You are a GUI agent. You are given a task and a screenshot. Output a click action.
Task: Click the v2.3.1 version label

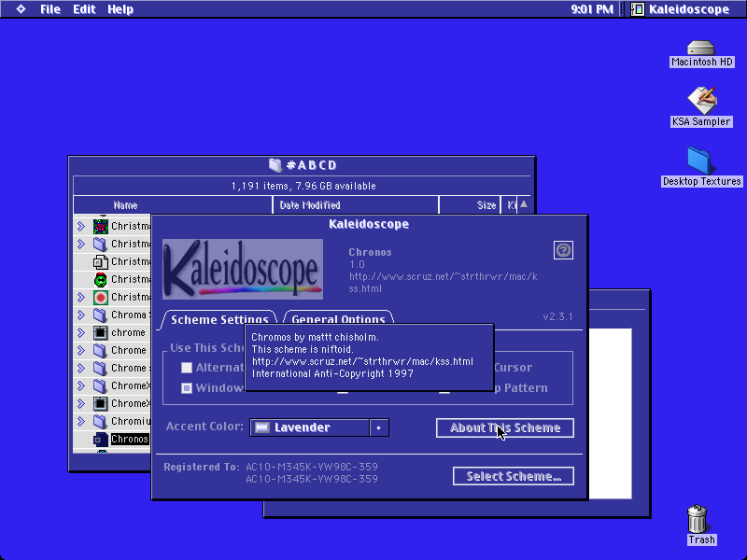click(557, 316)
